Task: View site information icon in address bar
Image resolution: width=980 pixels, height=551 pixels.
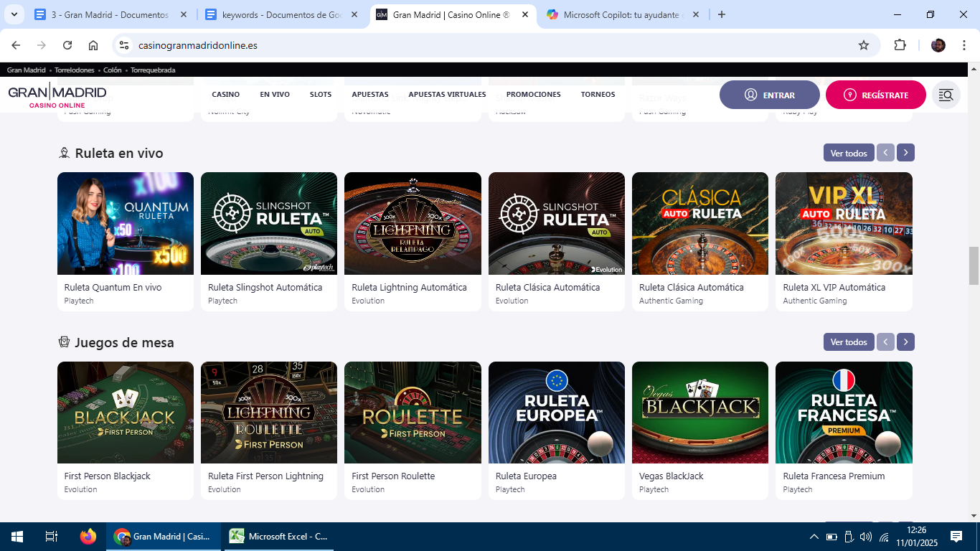Action: (124, 45)
